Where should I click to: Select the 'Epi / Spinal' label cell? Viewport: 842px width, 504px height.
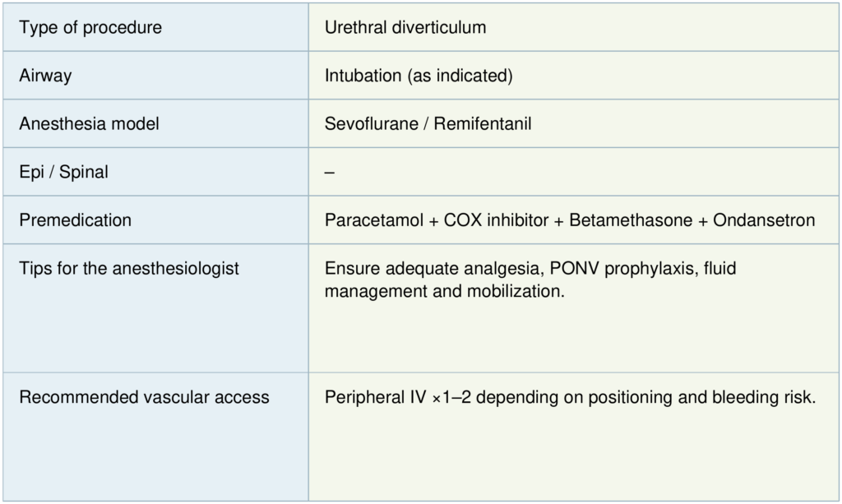pos(63,173)
